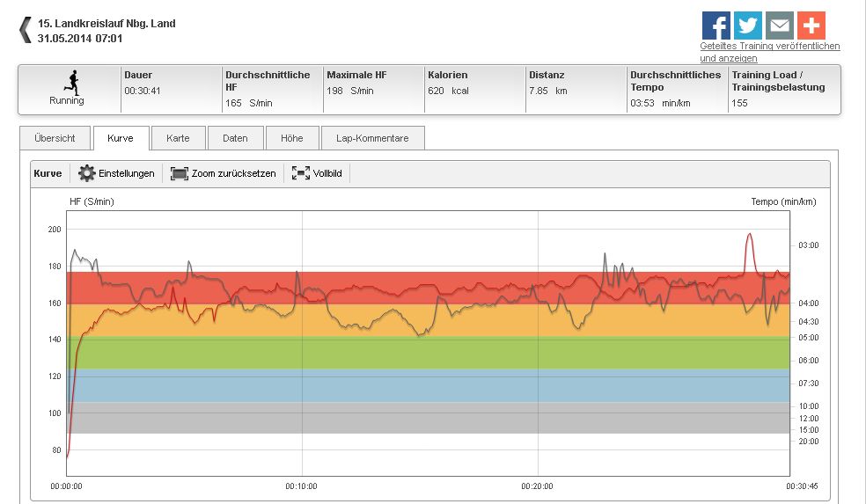Image resolution: width=866 pixels, height=504 pixels.
Task: Click the green heart rate zone band
Action: click(x=422, y=352)
